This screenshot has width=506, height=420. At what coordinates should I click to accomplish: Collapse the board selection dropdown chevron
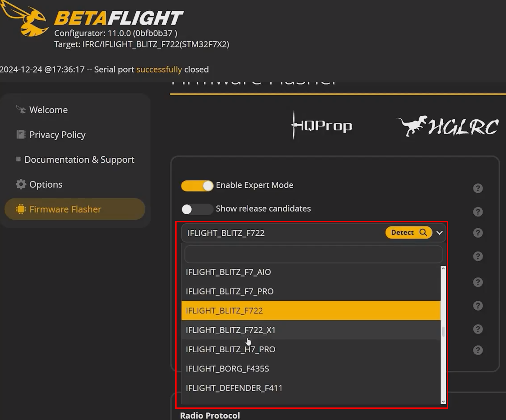[x=440, y=233]
